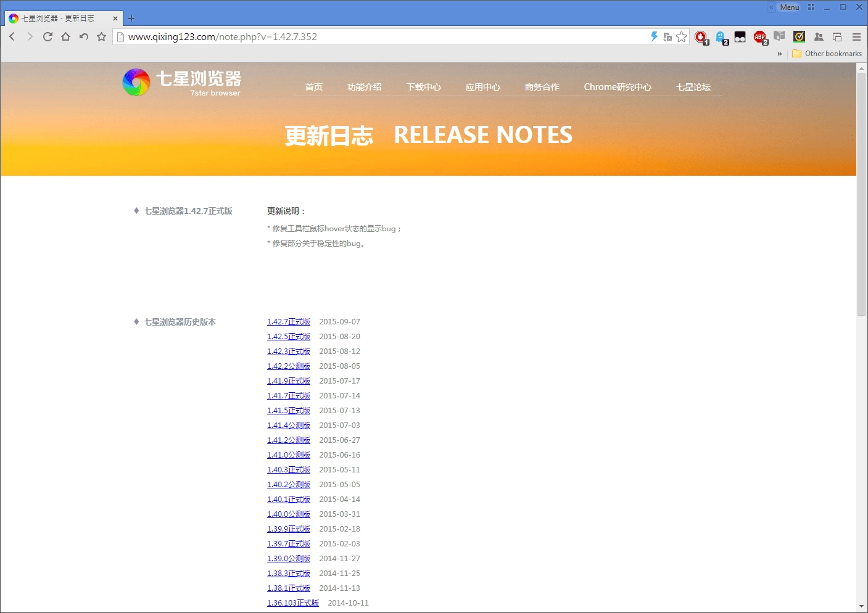Open the gray reader page extension icon

(x=779, y=36)
